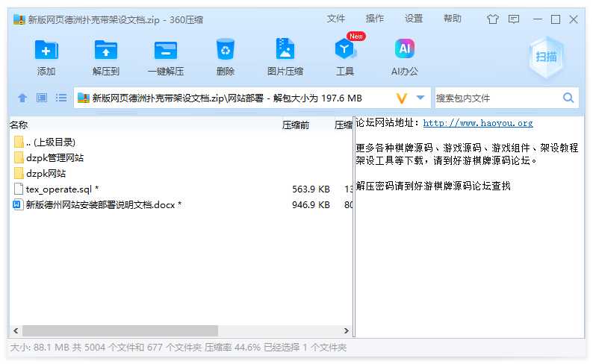Image resolution: width=593 pixels, height=364 pixels.
Task: Select the tex_operate.sql file
Action: pos(181,189)
